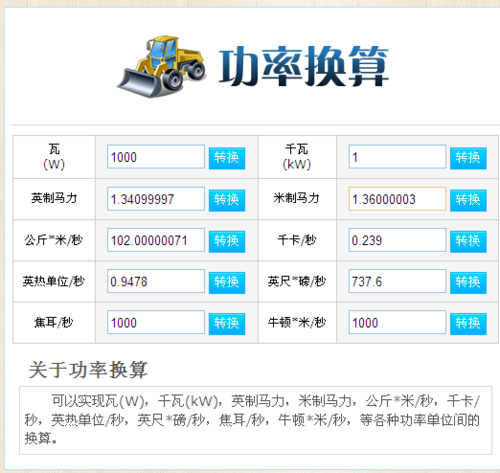Viewport: 500px width, 473px height.
Task: Convert the 瓦 (W) value
Action: coord(227,158)
